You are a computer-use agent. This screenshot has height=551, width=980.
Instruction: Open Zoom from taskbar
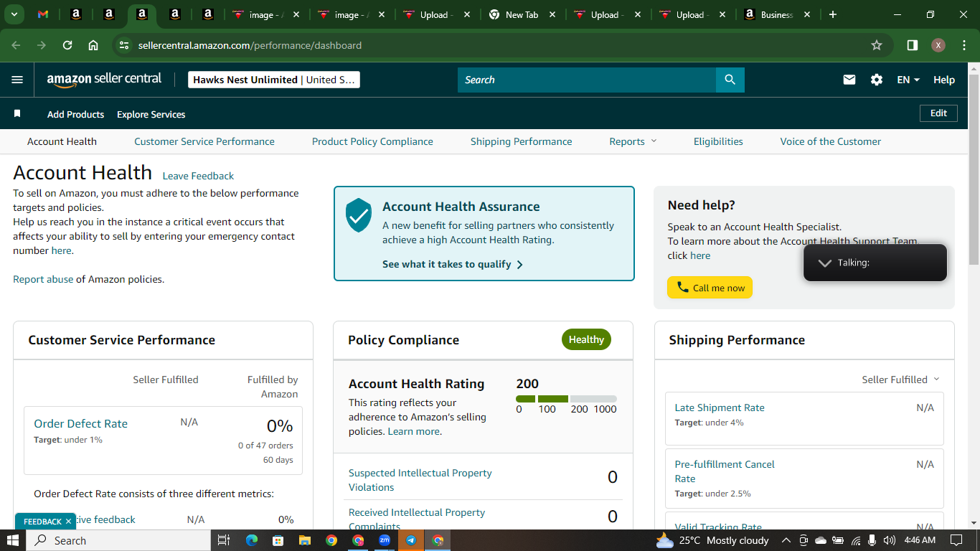click(x=385, y=540)
